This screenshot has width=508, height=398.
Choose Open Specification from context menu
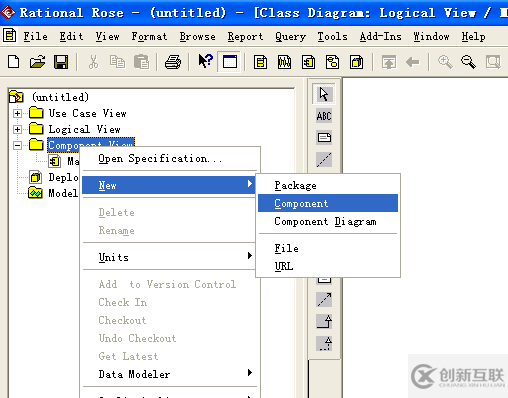169,158
